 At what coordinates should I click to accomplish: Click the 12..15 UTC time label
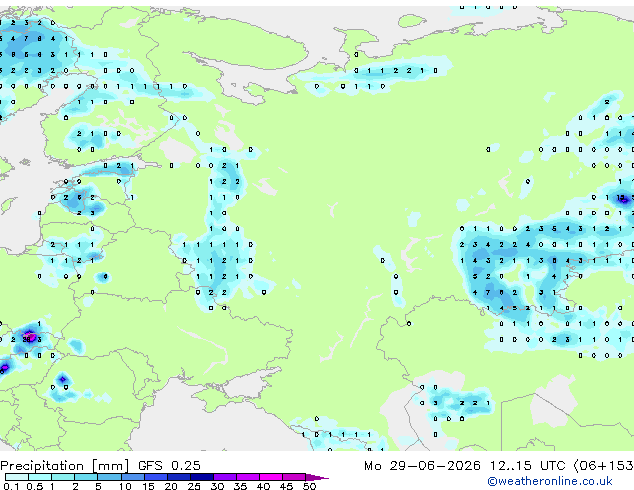[x=527, y=466]
